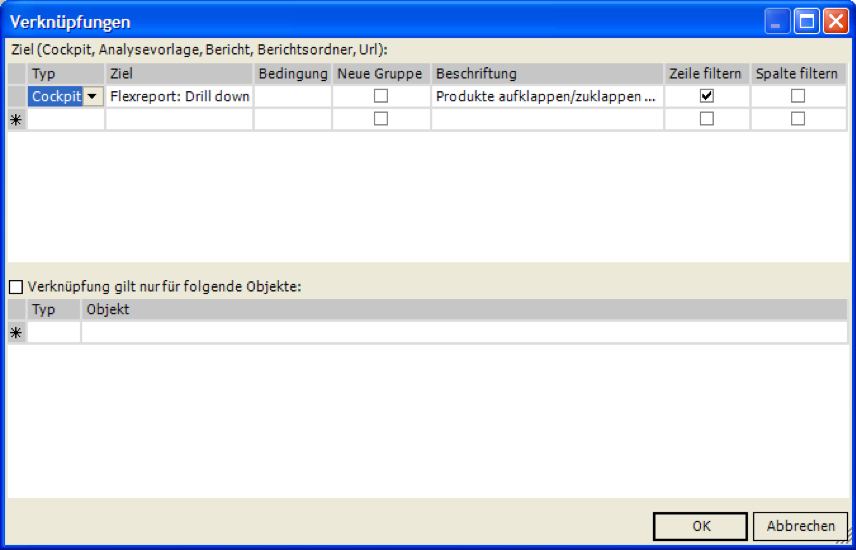Image resolution: width=856 pixels, height=550 pixels.
Task: Toggle Neue Gruppe checkbox in the new row
Action: 381,119
